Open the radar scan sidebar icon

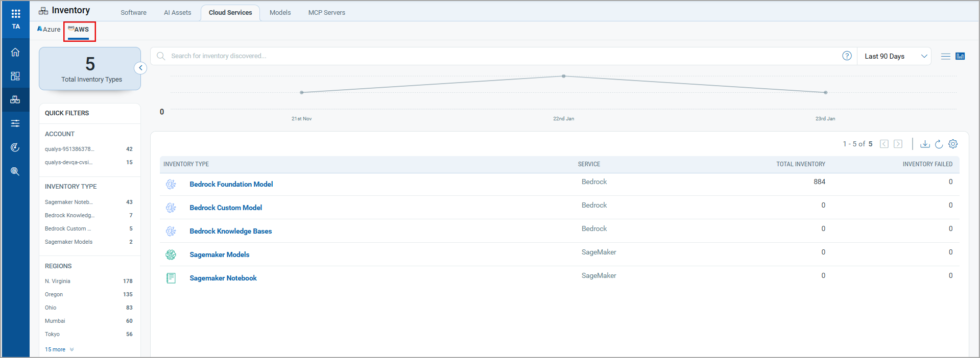(15, 147)
